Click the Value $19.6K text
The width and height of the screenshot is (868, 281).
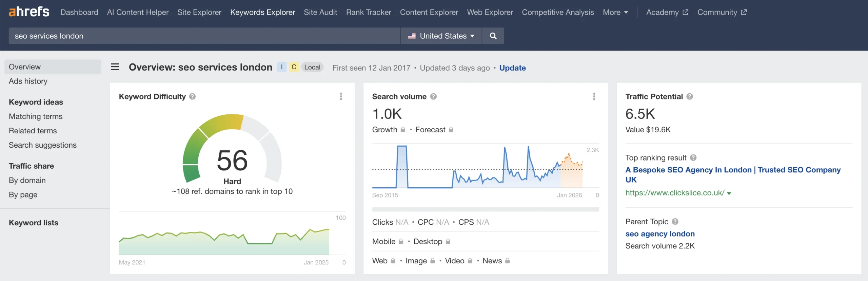(x=648, y=130)
